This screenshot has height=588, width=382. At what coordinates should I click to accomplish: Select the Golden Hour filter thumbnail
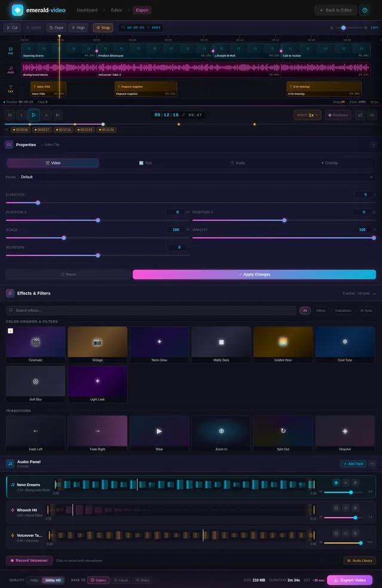tap(283, 344)
